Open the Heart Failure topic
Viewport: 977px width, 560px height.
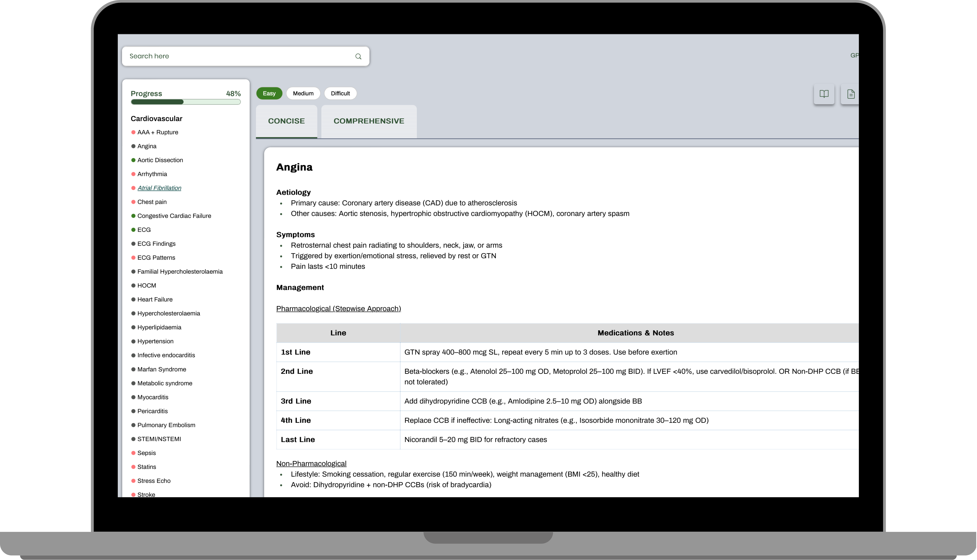(155, 299)
